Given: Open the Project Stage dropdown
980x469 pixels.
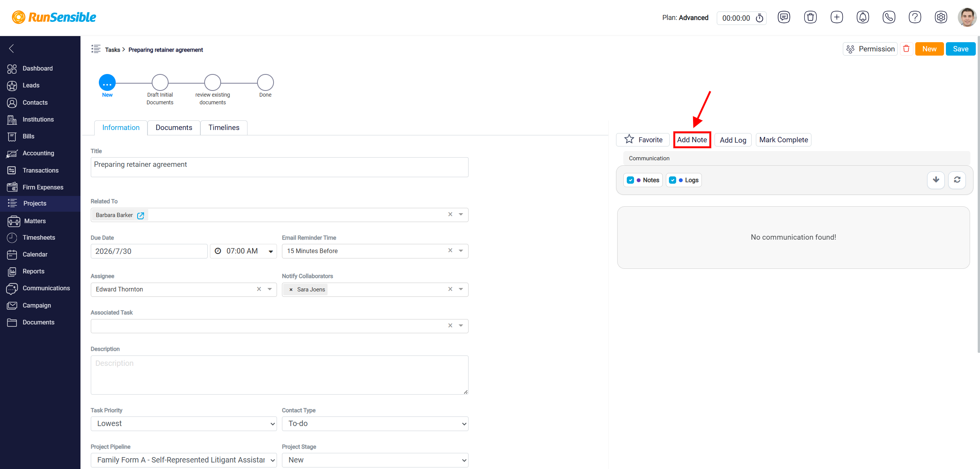Looking at the screenshot, I should pyautogui.click(x=375, y=460).
